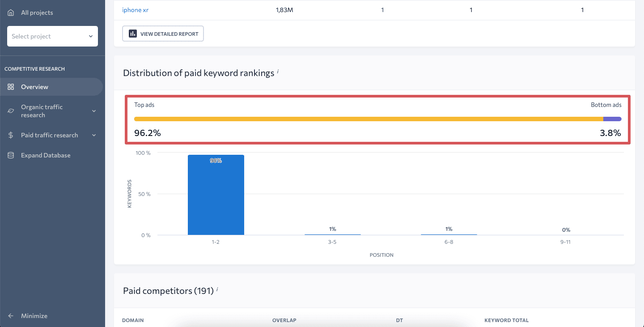Show info for Paid competitors (191)
644x327 pixels.
pyautogui.click(x=217, y=289)
